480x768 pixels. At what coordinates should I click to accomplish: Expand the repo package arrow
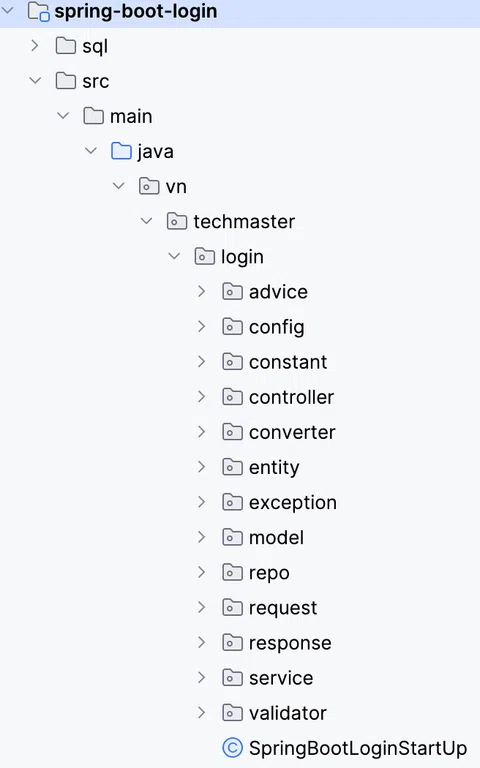(201, 573)
